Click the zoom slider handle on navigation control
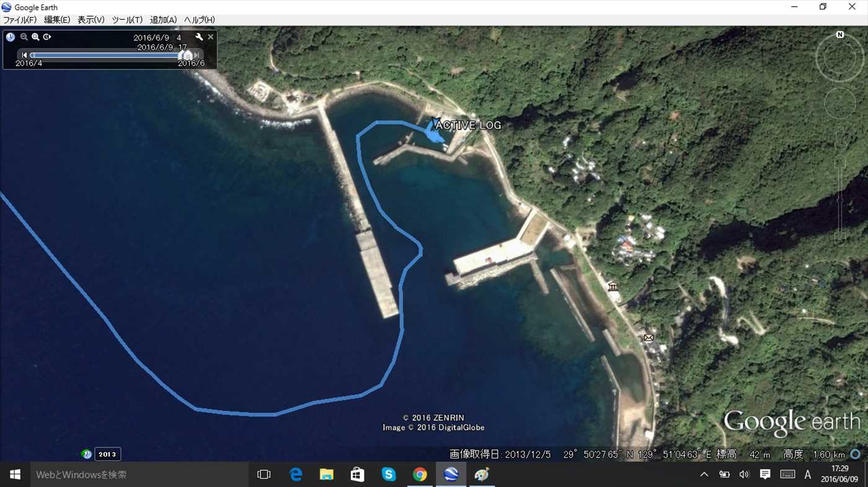The image size is (868, 487). (840, 200)
